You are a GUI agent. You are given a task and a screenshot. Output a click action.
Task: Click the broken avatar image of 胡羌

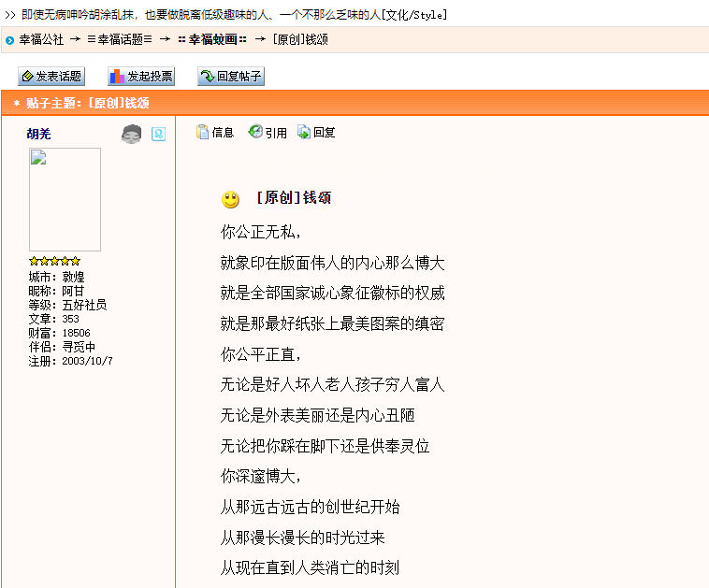[x=65, y=199]
